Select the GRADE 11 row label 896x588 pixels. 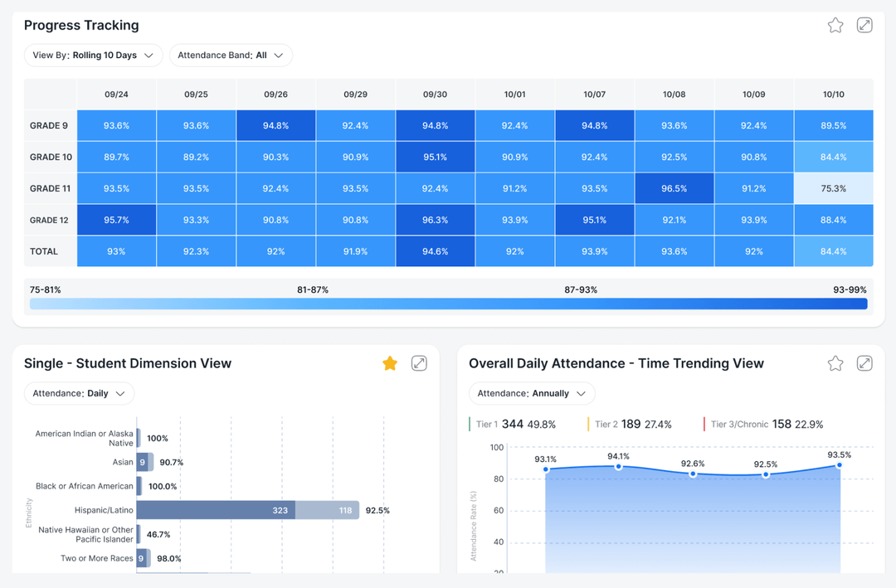click(51, 189)
